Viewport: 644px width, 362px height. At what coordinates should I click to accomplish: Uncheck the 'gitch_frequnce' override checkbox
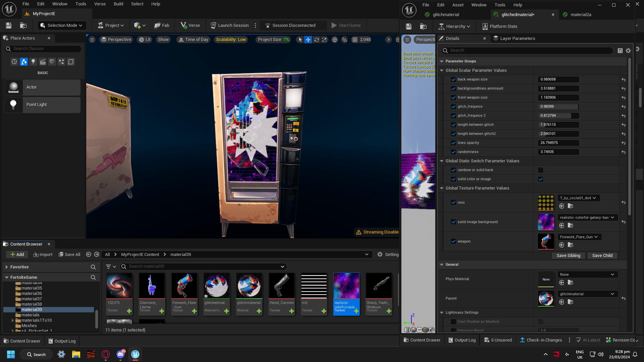[453, 106]
